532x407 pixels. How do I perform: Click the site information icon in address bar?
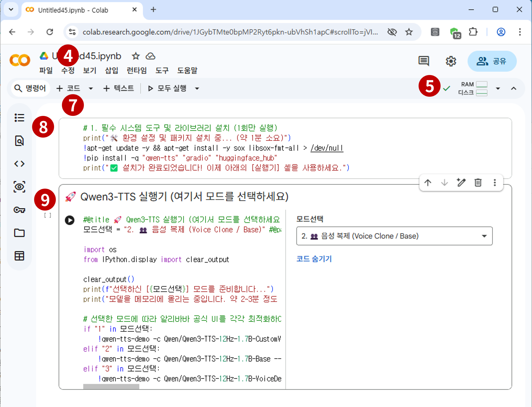[72, 32]
